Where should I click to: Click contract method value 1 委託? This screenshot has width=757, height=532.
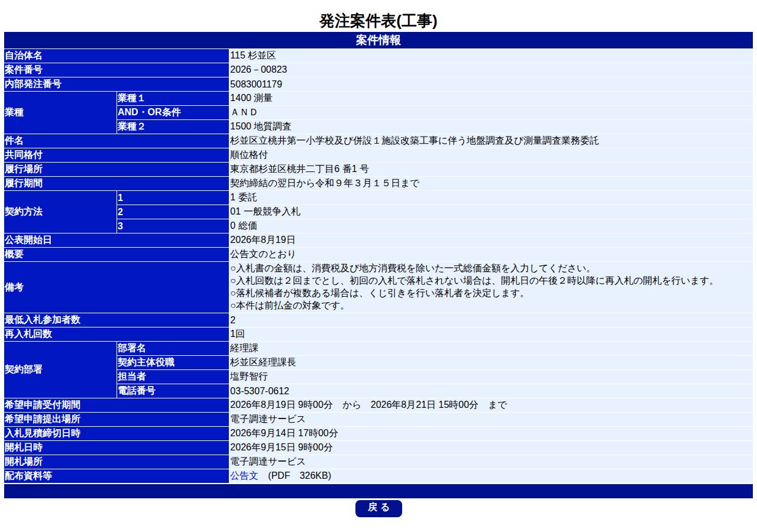point(244,197)
